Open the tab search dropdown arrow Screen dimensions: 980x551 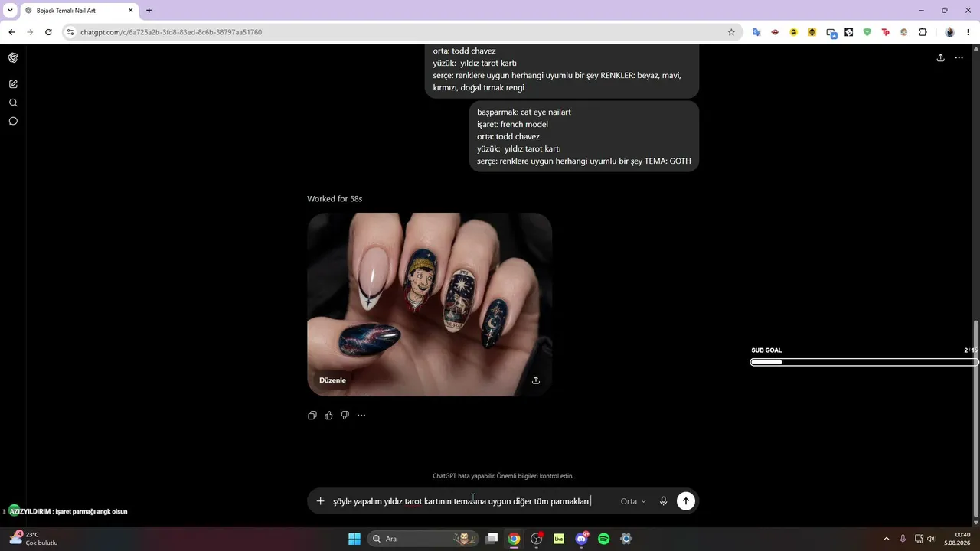10,11
